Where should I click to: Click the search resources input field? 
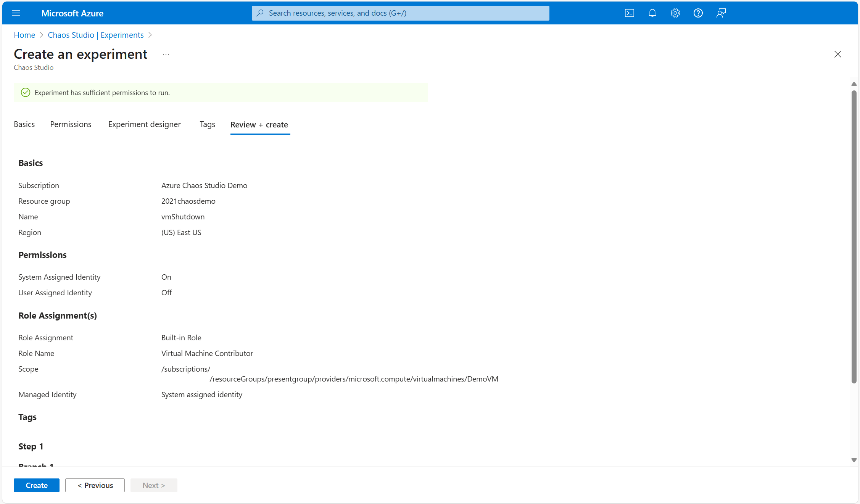[401, 13]
